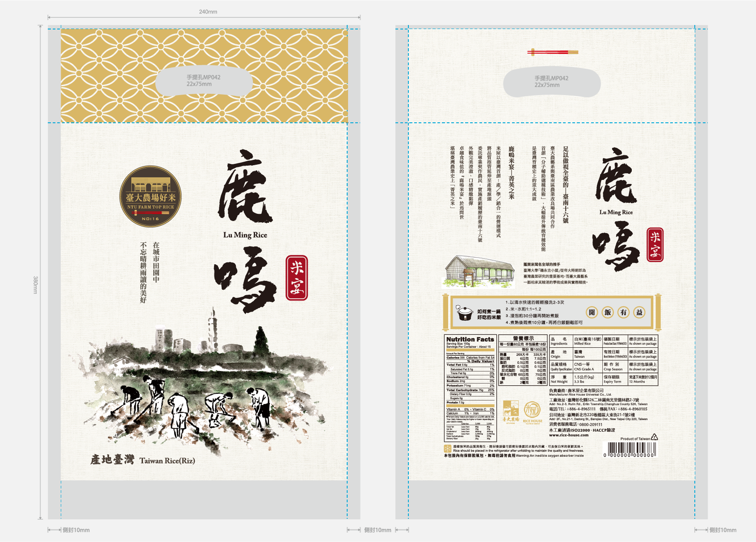Click the 鳴 calligraphy on back panel

(617, 246)
